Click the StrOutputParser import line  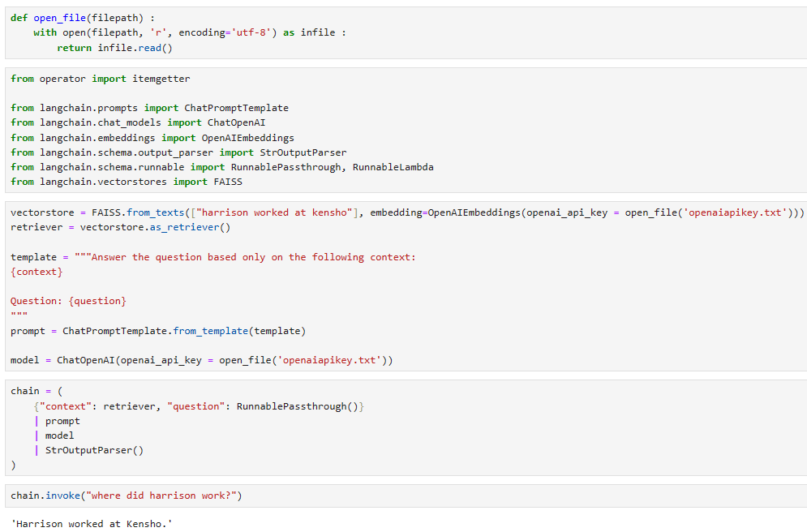pos(178,152)
